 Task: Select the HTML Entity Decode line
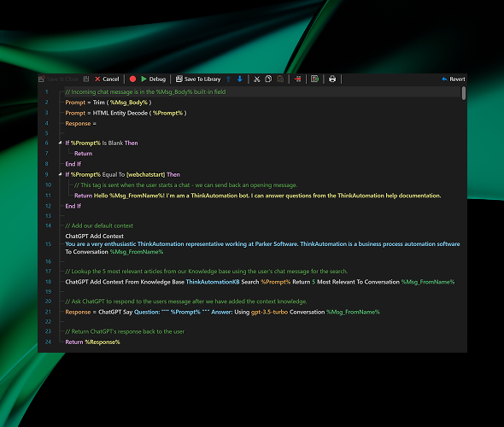pyautogui.click(x=126, y=113)
